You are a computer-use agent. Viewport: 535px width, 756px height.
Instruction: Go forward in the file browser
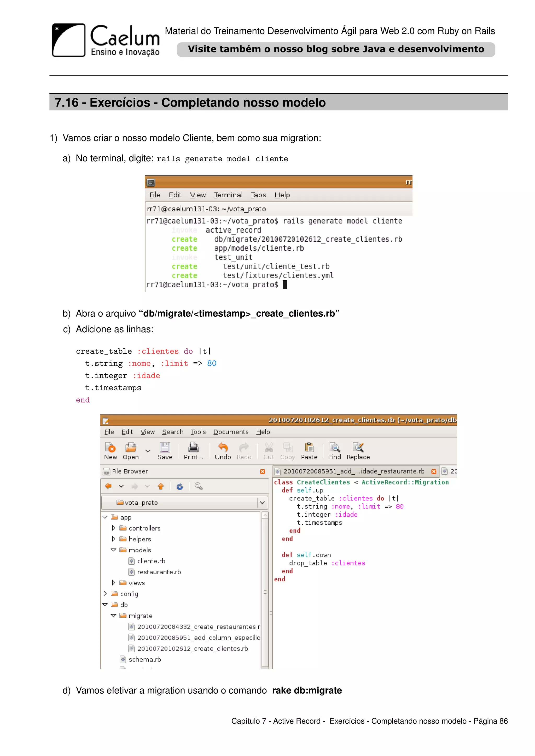click(135, 486)
